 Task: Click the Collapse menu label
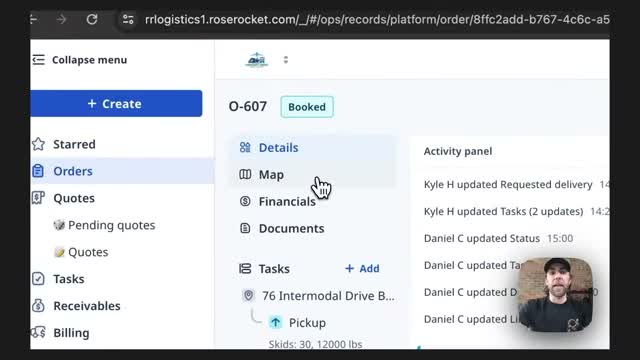click(89, 60)
